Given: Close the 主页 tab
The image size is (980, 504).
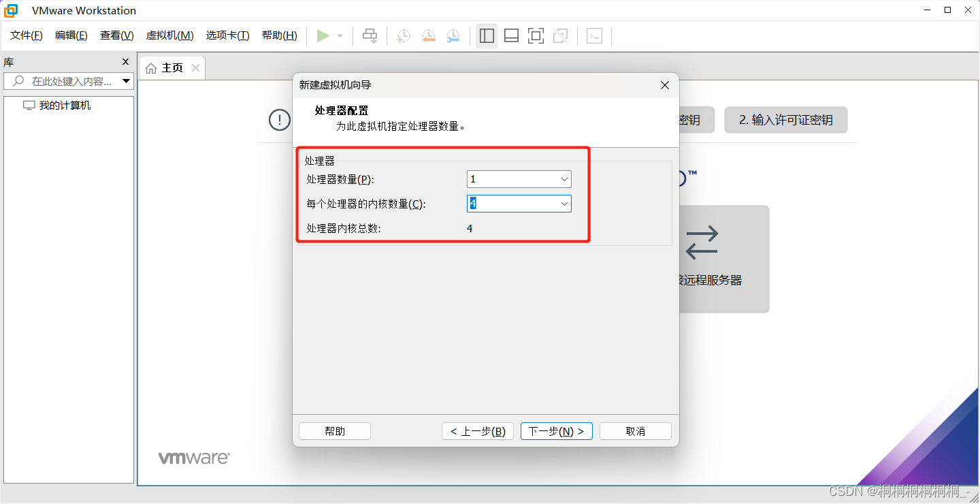Looking at the screenshot, I should [195, 67].
